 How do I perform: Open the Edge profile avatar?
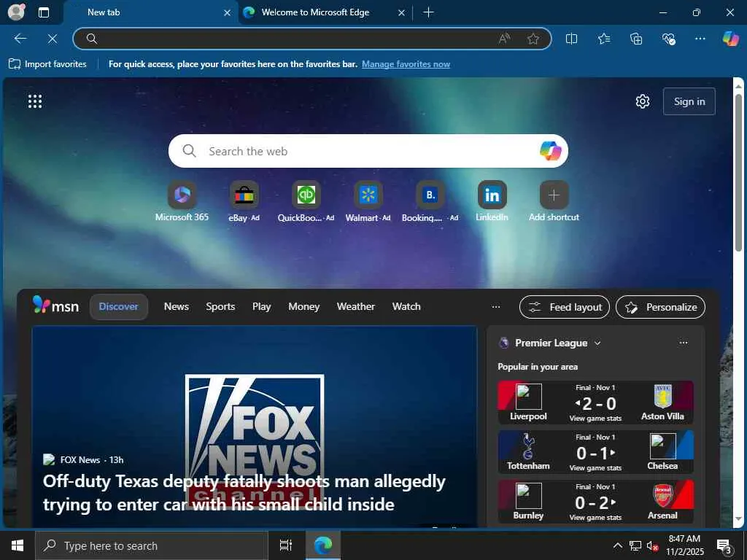click(16, 12)
